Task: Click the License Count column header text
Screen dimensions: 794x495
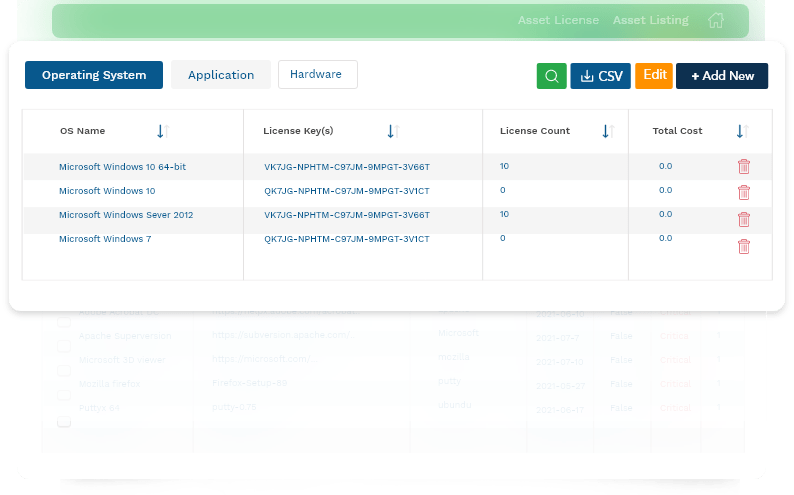Action: tap(535, 131)
